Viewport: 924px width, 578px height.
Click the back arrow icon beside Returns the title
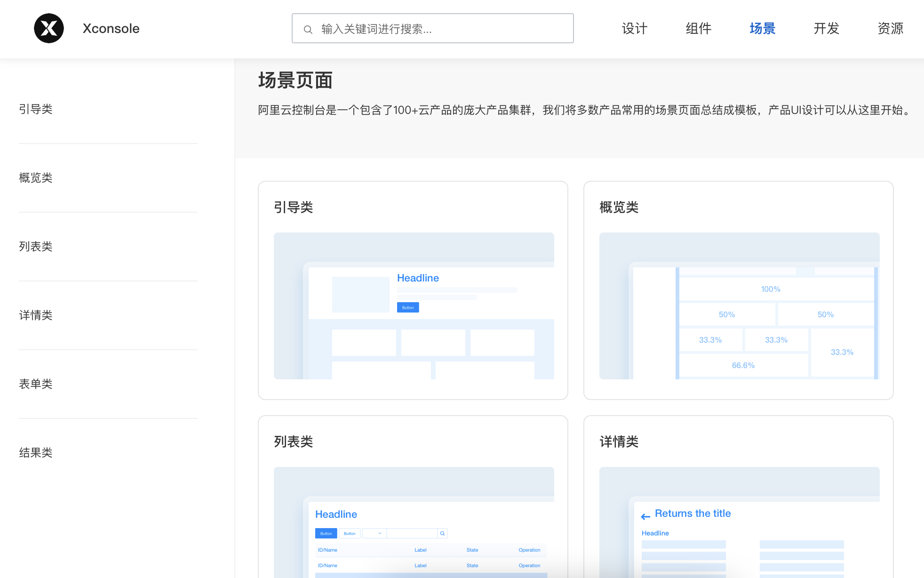645,516
